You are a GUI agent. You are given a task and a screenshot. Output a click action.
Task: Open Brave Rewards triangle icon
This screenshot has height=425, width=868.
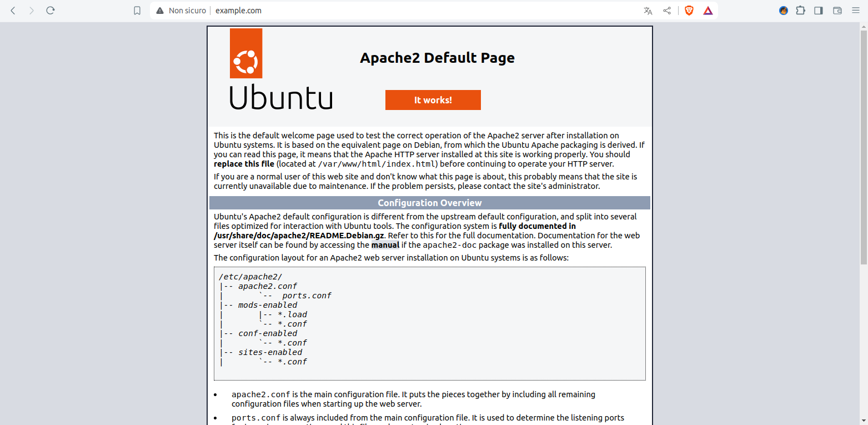coord(708,11)
